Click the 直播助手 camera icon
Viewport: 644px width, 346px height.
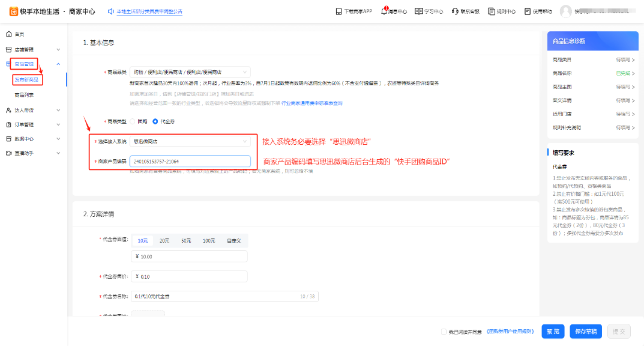[8, 153]
